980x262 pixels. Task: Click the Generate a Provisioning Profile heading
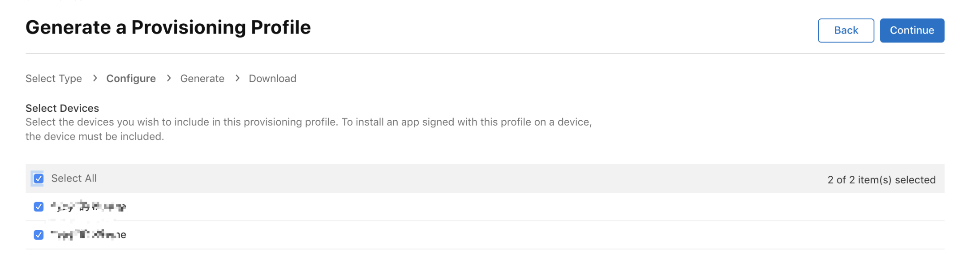[168, 27]
